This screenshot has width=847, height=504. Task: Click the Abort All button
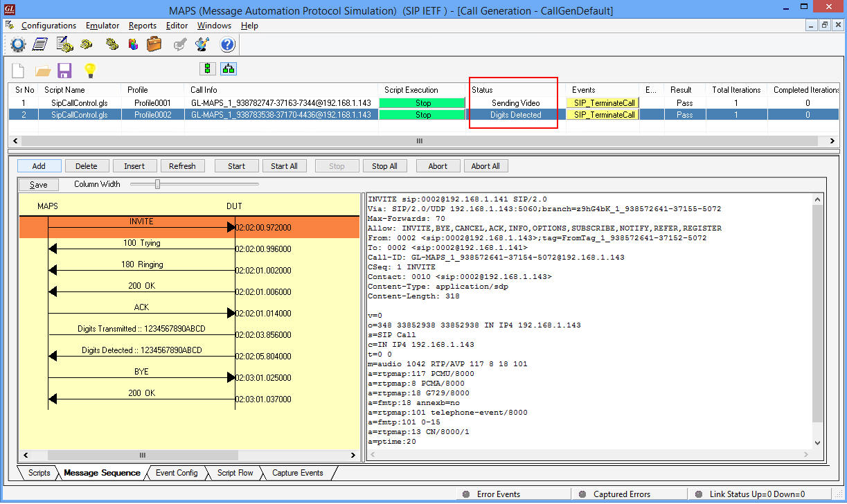pos(485,166)
